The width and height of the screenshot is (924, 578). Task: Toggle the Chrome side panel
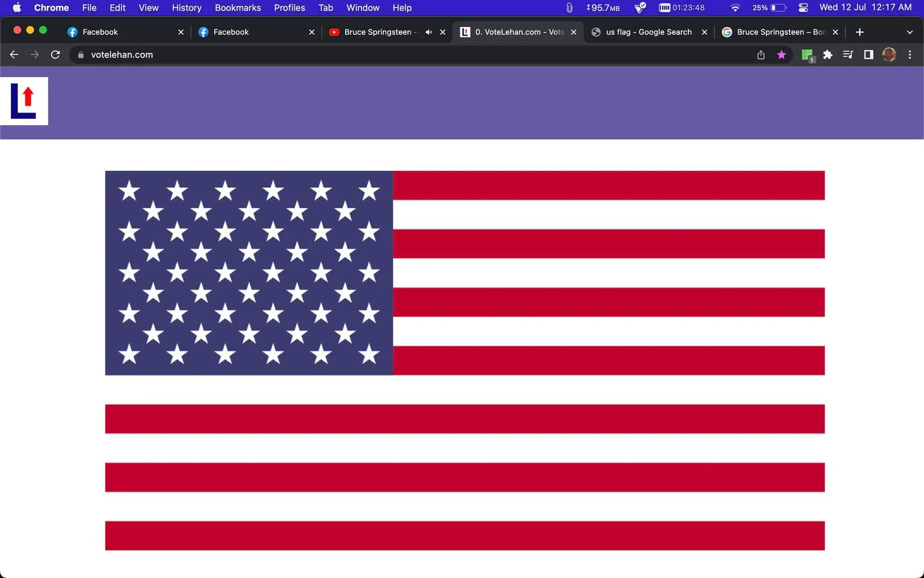pyautogui.click(x=869, y=55)
